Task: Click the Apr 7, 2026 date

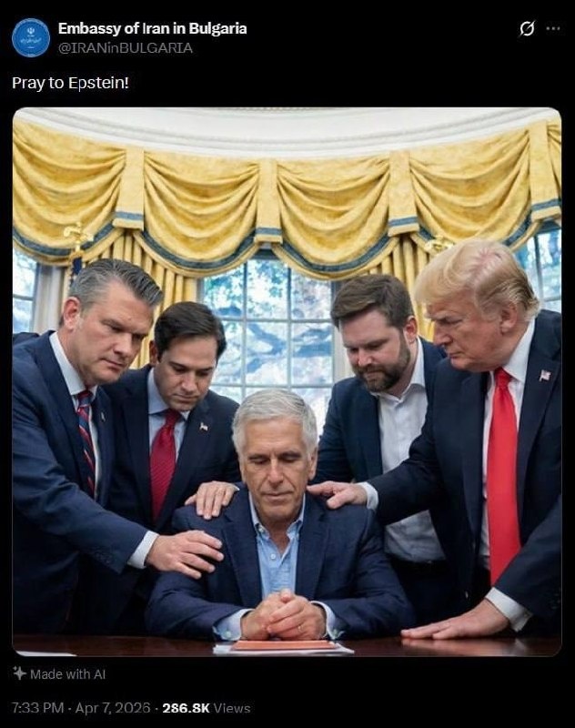Action: 113,708
